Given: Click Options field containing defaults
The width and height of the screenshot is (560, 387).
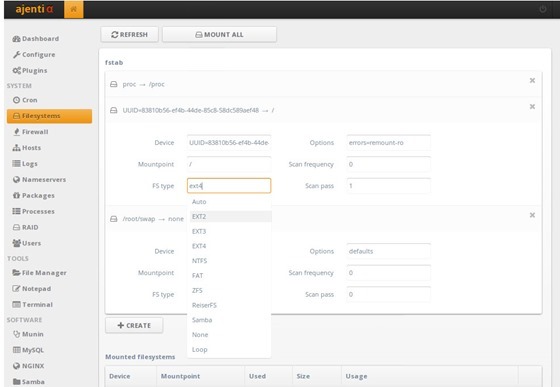Looking at the screenshot, I should (389, 251).
